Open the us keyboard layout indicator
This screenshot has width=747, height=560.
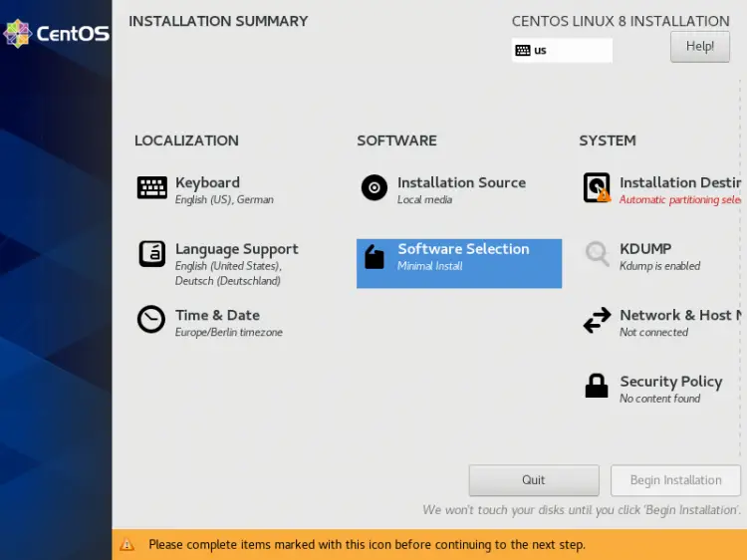(x=562, y=50)
